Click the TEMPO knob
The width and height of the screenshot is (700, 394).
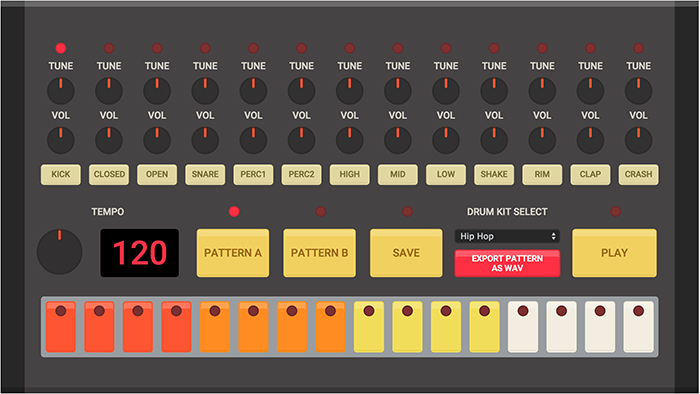tap(59, 252)
